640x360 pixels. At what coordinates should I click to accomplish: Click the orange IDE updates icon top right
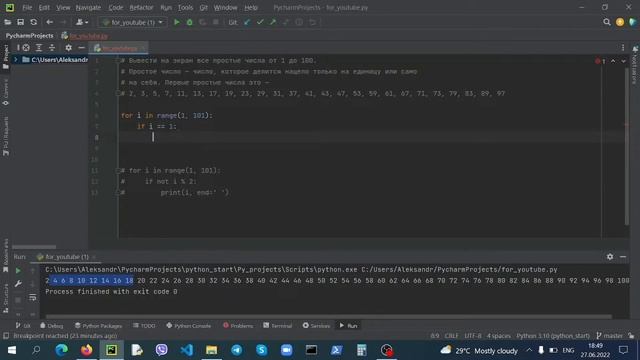620,22
